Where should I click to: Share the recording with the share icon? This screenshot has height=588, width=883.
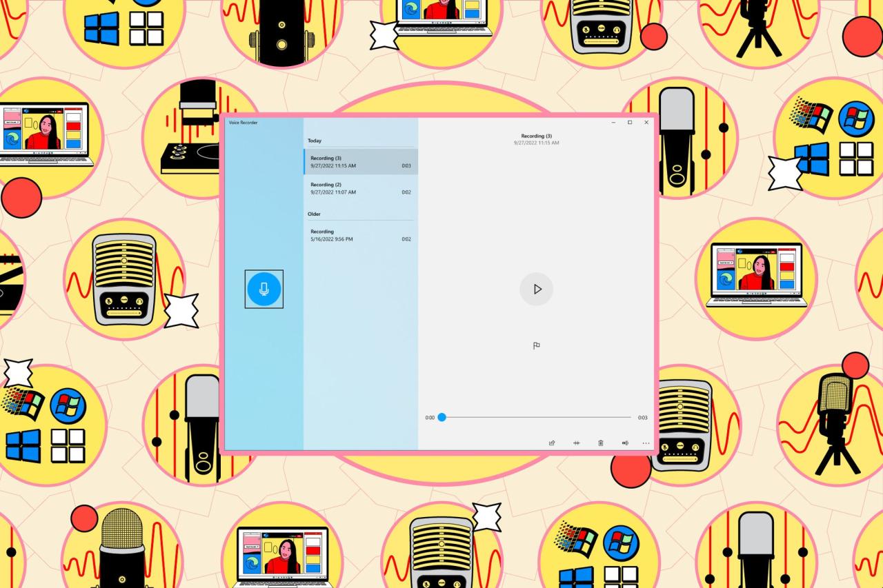click(x=552, y=443)
